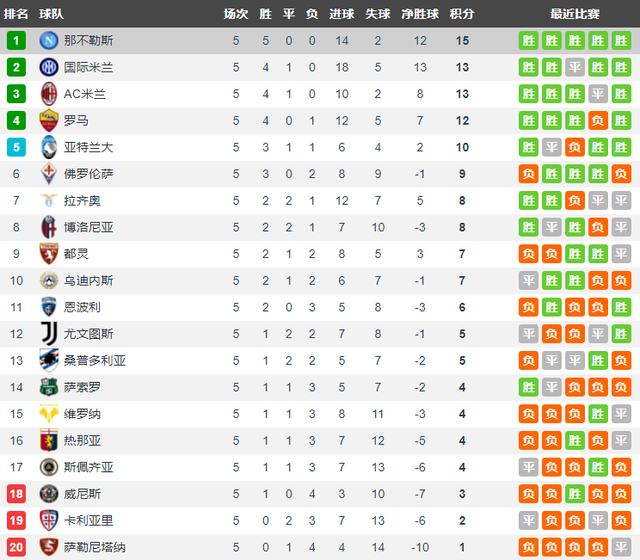Open the 亚特兰大 team name link
640x560 pixels.
click(88, 147)
